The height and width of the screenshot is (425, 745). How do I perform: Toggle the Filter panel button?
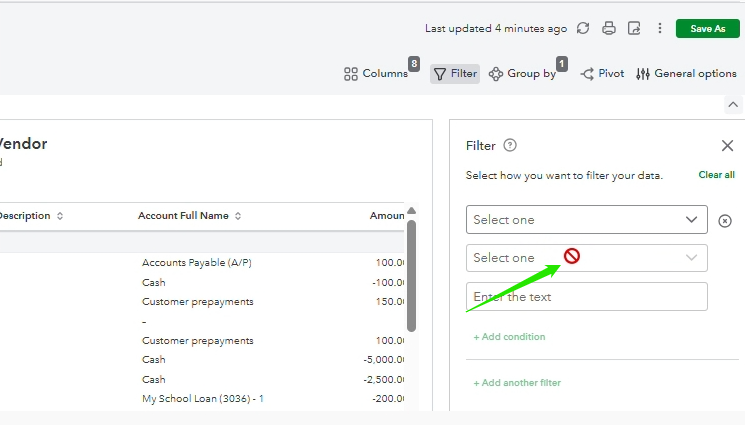pos(455,74)
